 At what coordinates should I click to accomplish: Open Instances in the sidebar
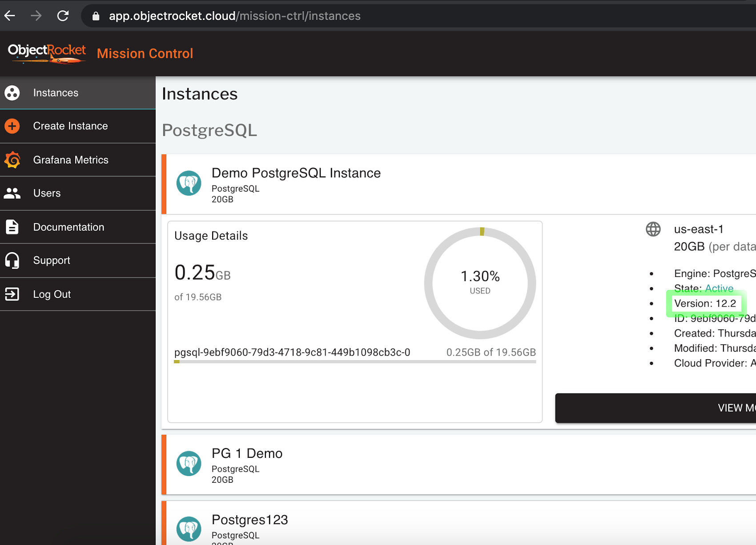[78, 93]
